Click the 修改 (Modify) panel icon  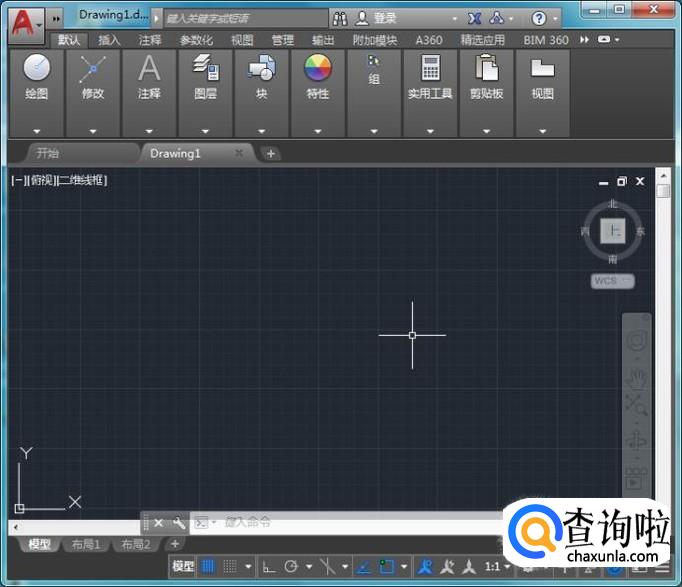pyautogui.click(x=93, y=69)
